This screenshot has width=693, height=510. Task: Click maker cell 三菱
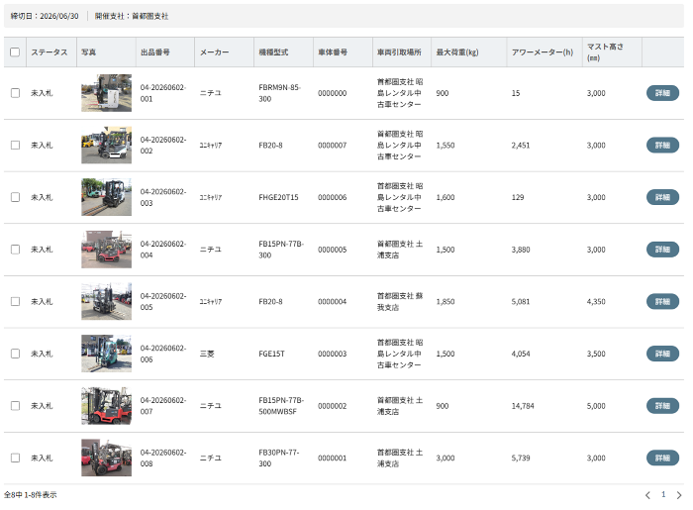click(x=207, y=354)
